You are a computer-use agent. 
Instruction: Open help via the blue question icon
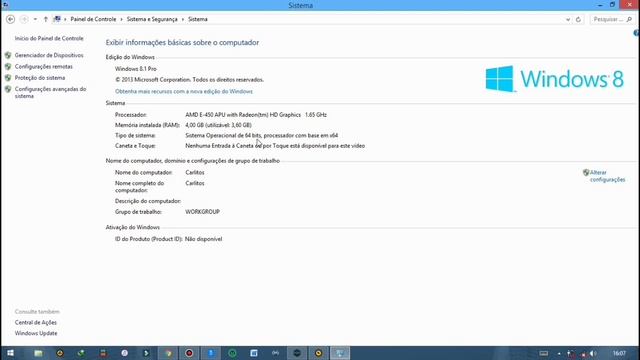point(636,33)
